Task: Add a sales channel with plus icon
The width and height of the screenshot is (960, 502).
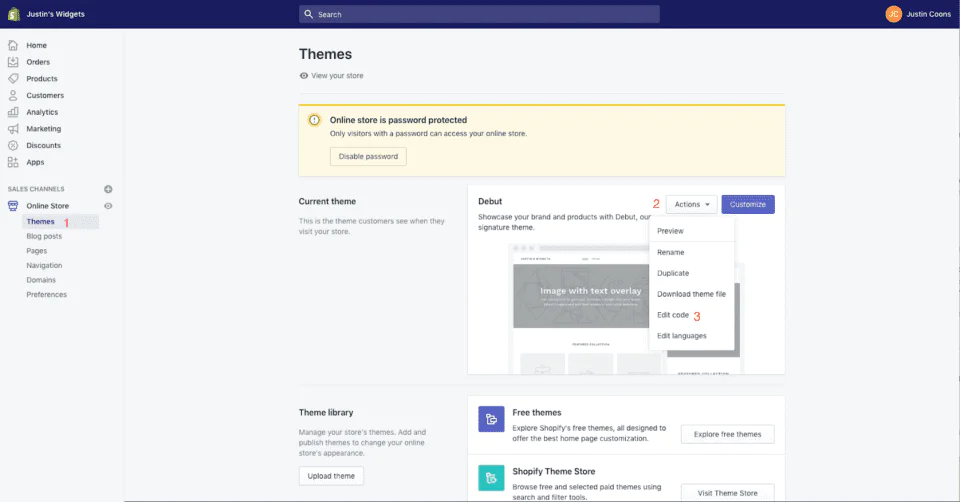Action: pyautogui.click(x=108, y=189)
